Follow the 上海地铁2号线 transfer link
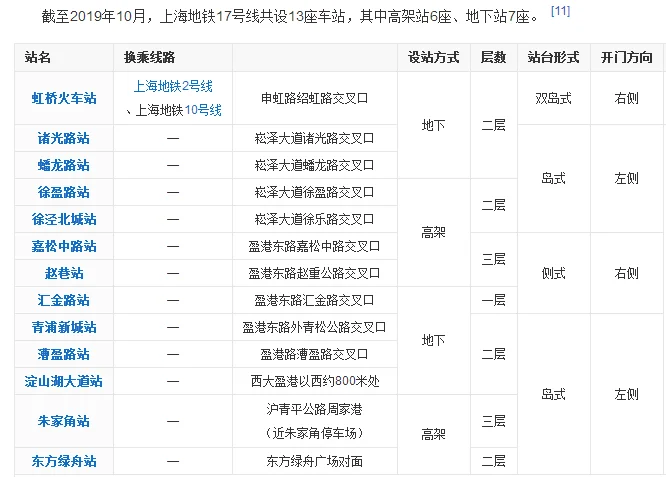 [x=173, y=86]
